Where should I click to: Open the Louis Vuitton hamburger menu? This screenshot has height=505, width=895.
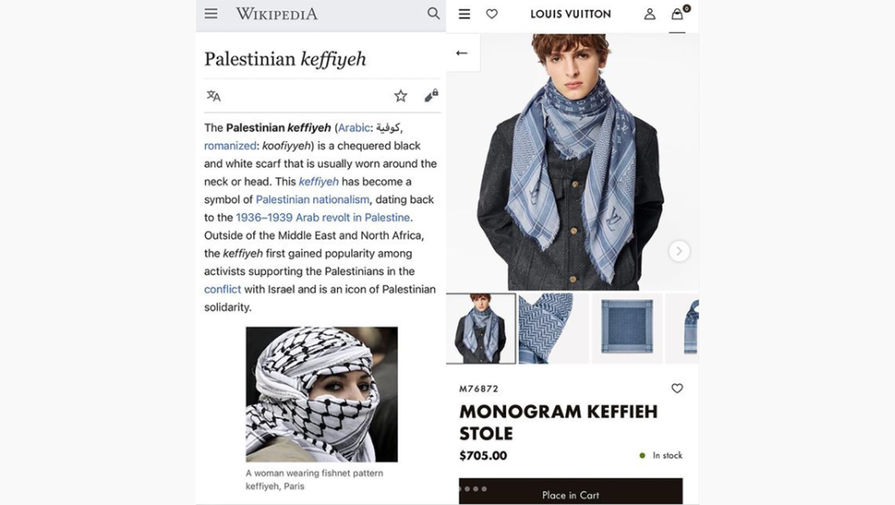click(465, 14)
